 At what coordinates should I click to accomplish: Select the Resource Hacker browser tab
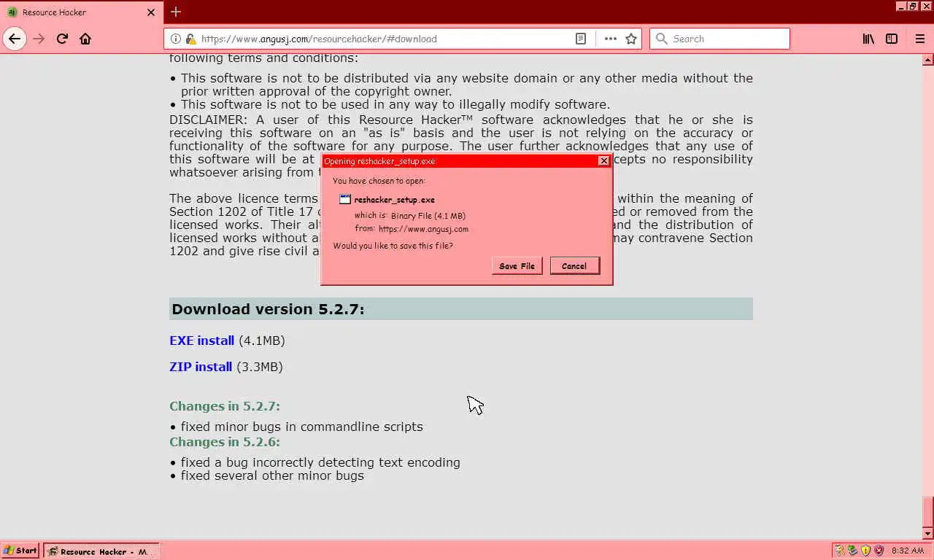click(x=80, y=12)
